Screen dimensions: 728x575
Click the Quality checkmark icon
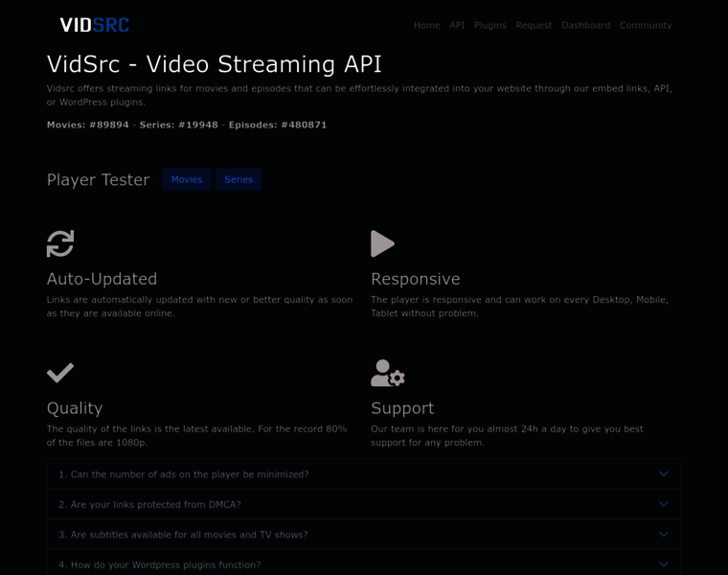click(x=60, y=373)
